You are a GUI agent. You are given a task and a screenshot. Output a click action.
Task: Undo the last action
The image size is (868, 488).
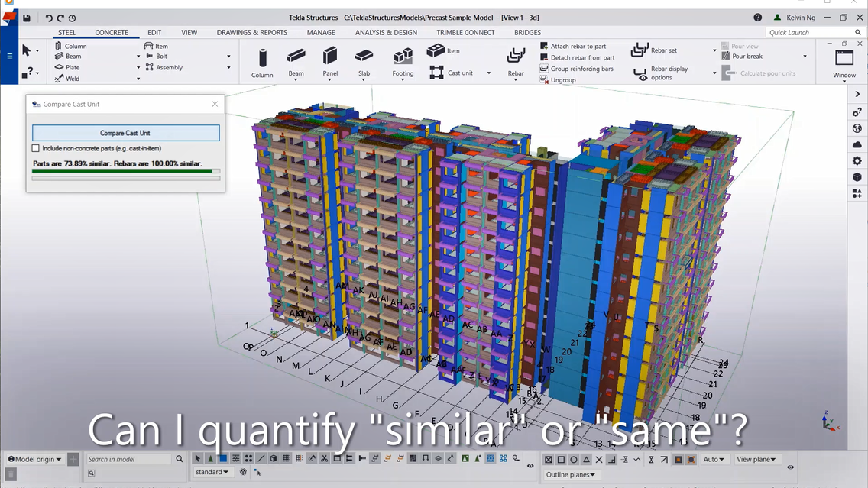(x=49, y=18)
